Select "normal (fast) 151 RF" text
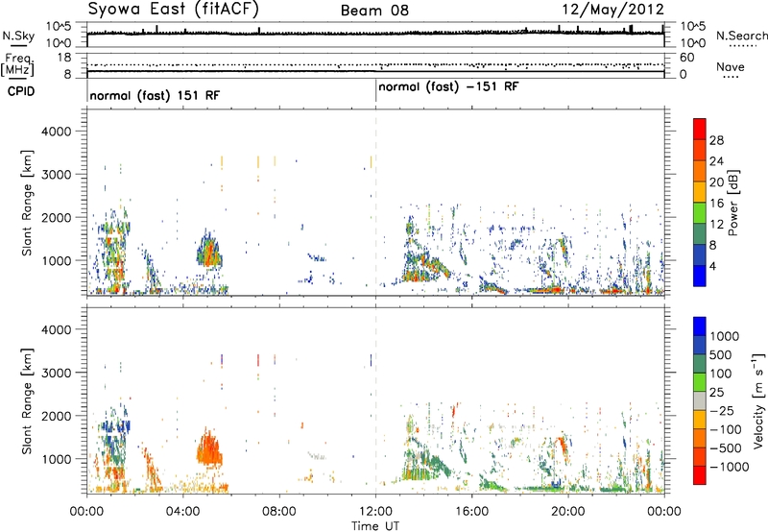 155,95
